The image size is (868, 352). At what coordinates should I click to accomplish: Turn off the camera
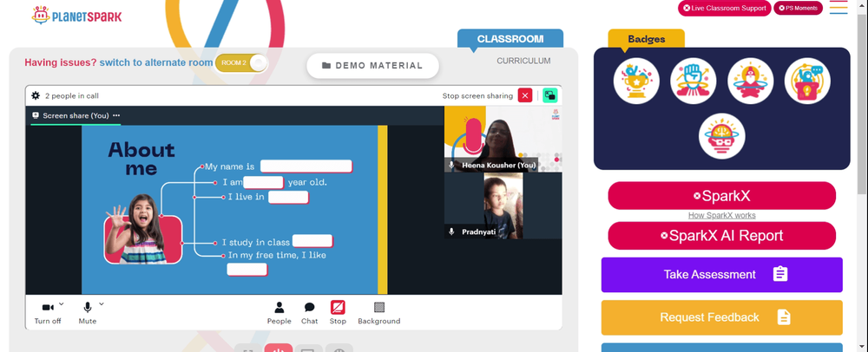pos(48,313)
